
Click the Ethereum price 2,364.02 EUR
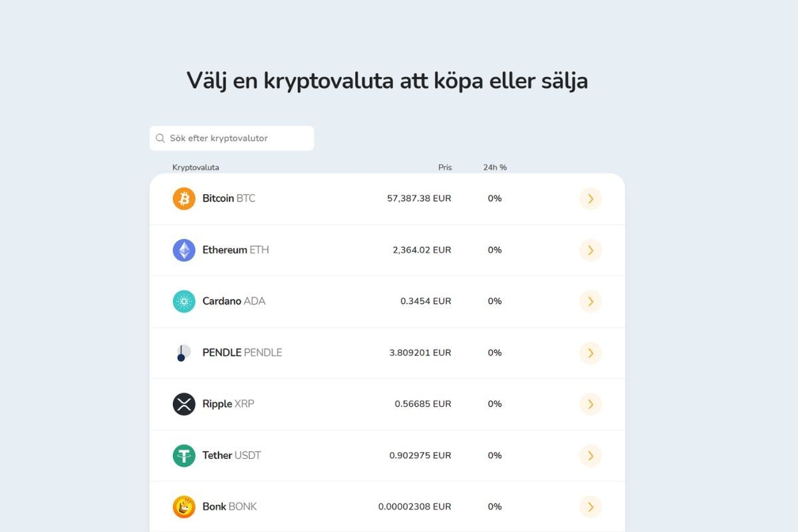pos(421,250)
